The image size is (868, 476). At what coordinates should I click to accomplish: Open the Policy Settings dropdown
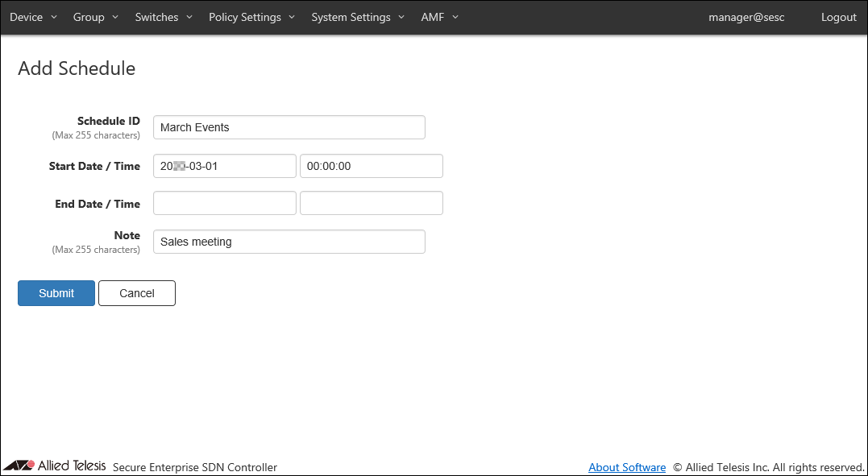pyautogui.click(x=252, y=17)
